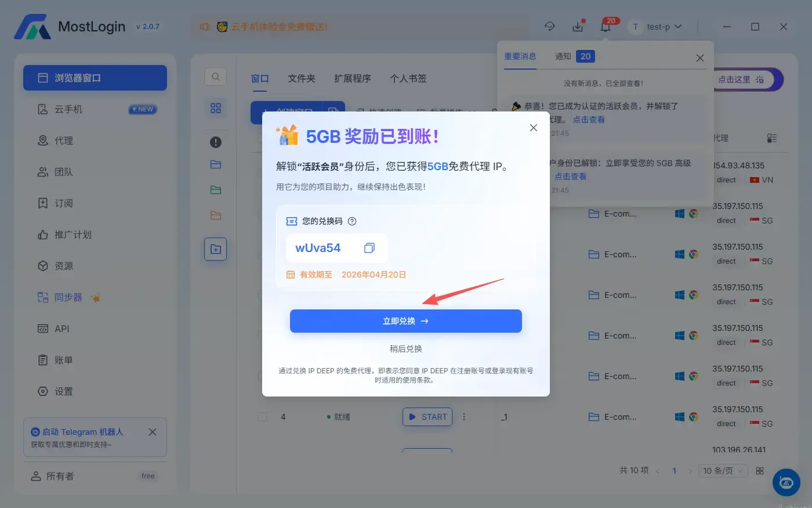Switch to the 扩展程序 tab
This screenshot has height=508, width=812.
click(353, 78)
